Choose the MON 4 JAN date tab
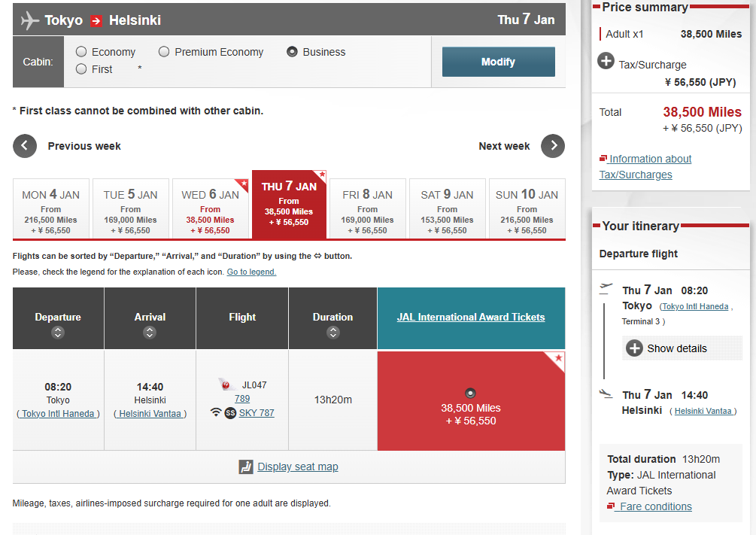This screenshot has height=535, width=756. coord(51,209)
